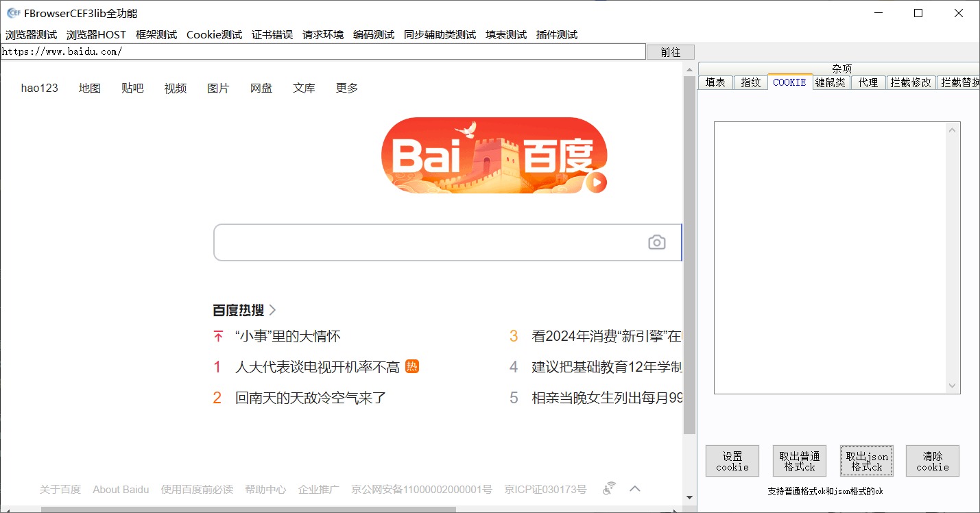Open the 浏览器HOST menu
Image resolution: width=980 pixels, height=513 pixels.
coord(97,35)
